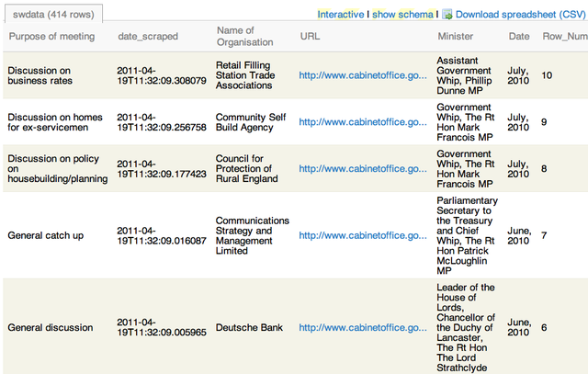Open the URL in the Deutsche Bank row
The image size is (588, 374).
point(363,327)
